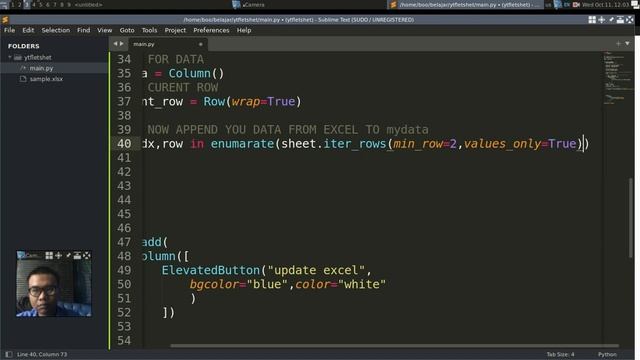
Task: Click the plus icon on Camera window
Action: click(58, 256)
